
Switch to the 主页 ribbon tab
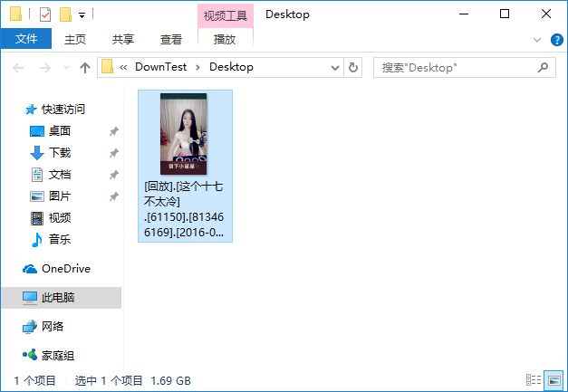[x=75, y=39]
